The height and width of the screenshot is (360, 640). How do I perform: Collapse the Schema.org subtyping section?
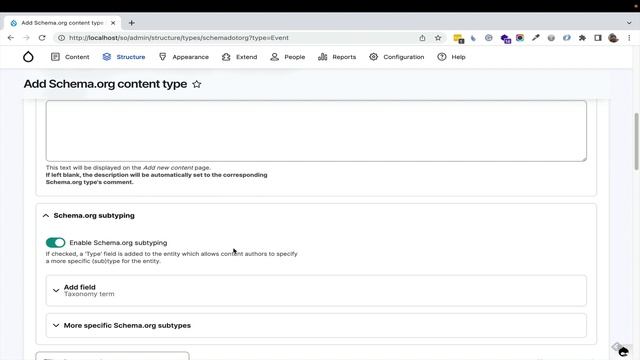[89, 216]
